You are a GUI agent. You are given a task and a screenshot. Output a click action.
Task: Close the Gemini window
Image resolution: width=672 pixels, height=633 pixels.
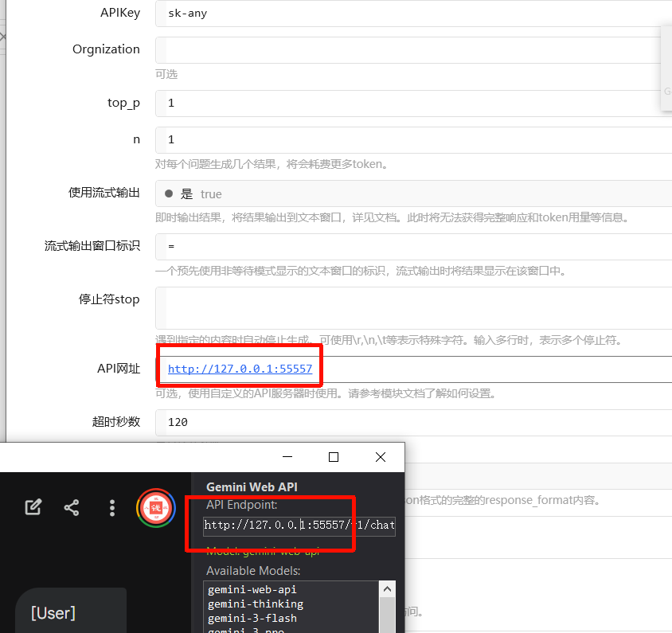tap(380, 457)
